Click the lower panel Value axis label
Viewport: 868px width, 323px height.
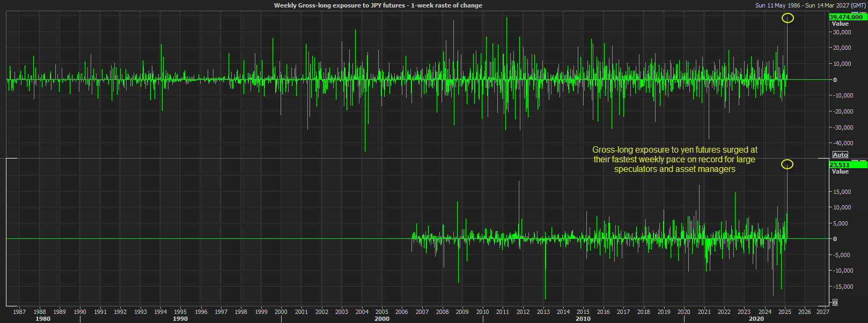840,171
